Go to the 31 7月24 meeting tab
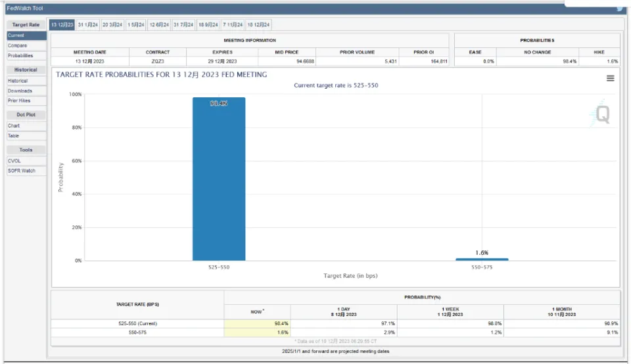This screenshot has height=364, width=631. tap(183, 25)
